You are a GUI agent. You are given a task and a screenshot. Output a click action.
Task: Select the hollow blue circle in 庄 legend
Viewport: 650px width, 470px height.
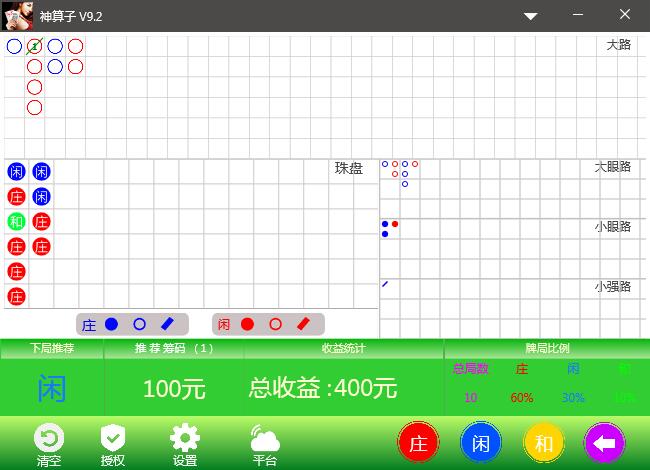(x=139, y=324)
